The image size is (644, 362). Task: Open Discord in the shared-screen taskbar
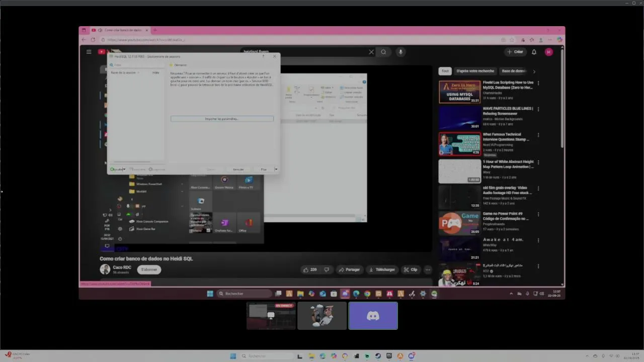pyautogui.click(x=345, y=294)
